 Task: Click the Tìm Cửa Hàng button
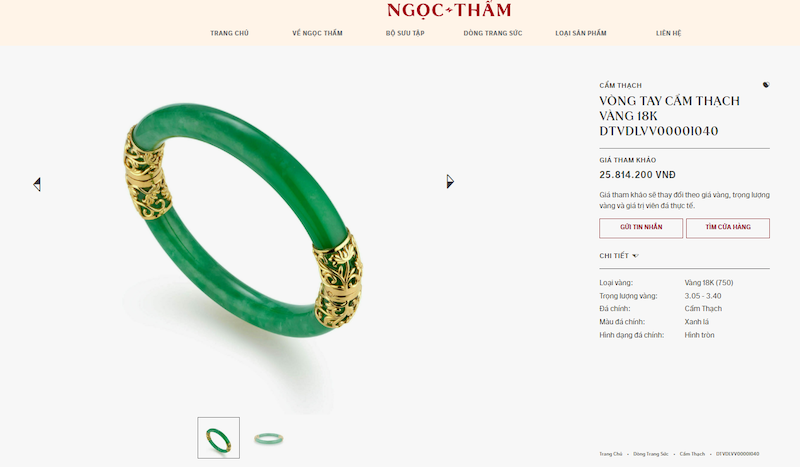click(x=728, y=228)
